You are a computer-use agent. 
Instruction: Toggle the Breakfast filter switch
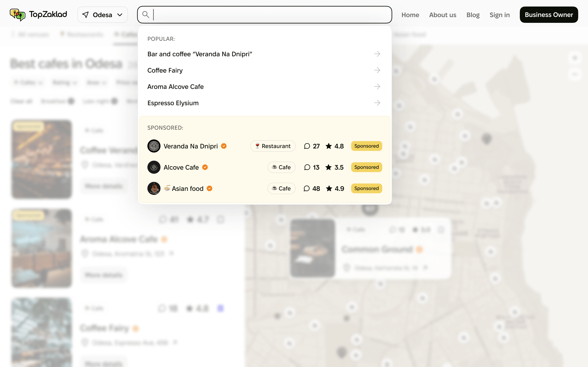click(71, 101)
